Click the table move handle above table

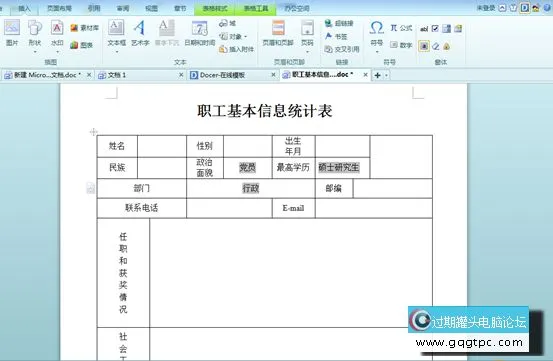point(93,132)
